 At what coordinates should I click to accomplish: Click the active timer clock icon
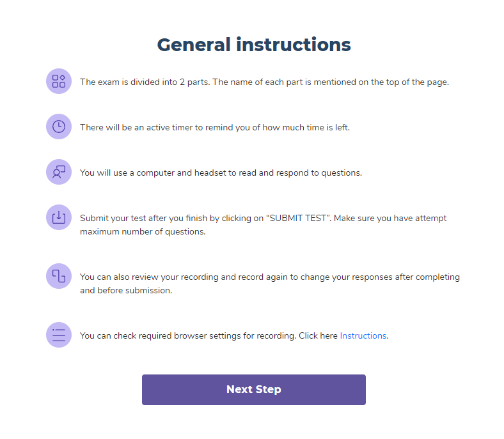click(x=59, y=127)
